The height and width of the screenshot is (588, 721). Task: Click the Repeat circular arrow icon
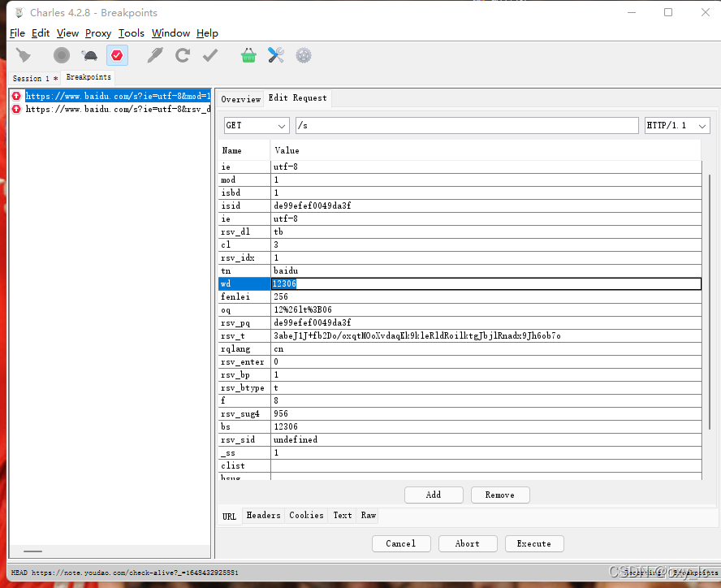pyautogui.click(x=183, y=56)
